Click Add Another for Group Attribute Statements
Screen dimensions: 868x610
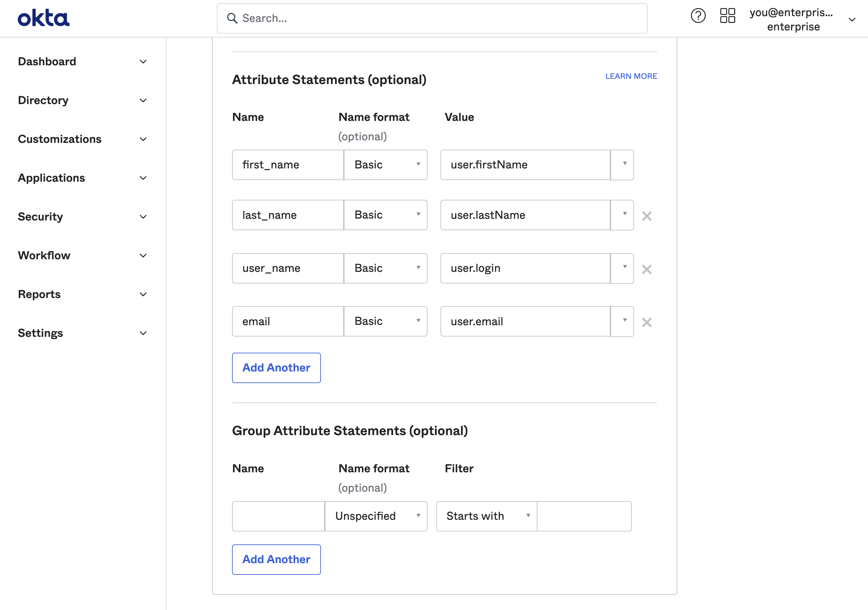[276, 559]
